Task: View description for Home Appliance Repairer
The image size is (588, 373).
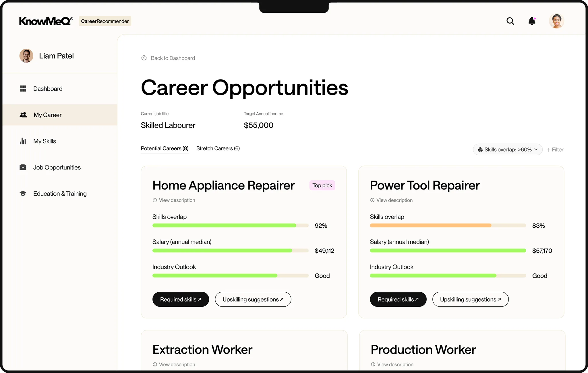Action: (x=177, y=200)
